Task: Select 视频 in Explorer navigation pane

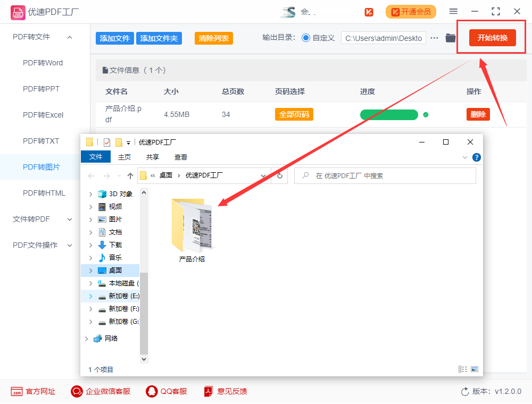Action: pyautogui.click(x=110, y=207)
